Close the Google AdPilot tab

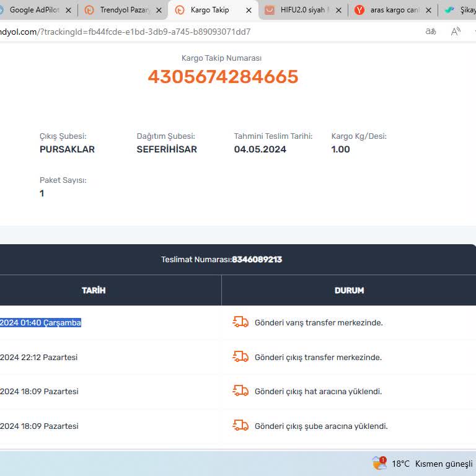69,11
